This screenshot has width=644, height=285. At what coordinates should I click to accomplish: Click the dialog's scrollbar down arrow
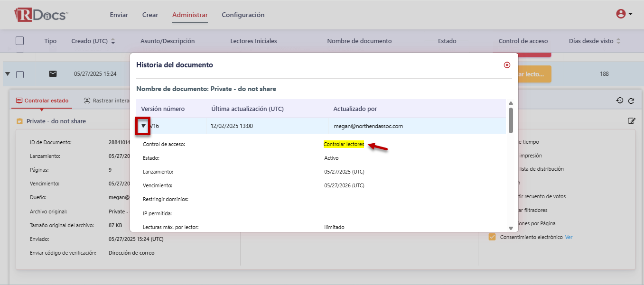tap(511, 228)
